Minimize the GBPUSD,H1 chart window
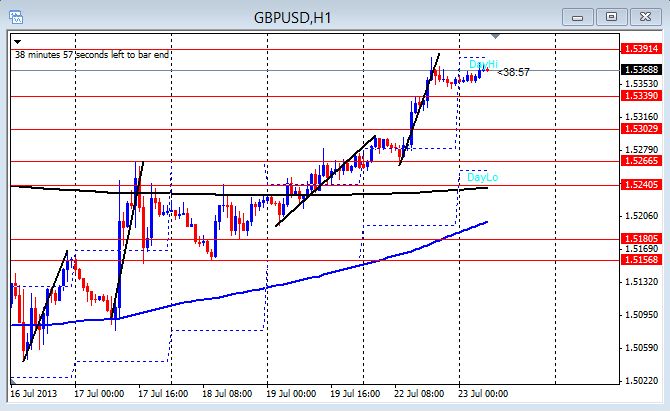The image size is (670, 411). tap(578, 18)
